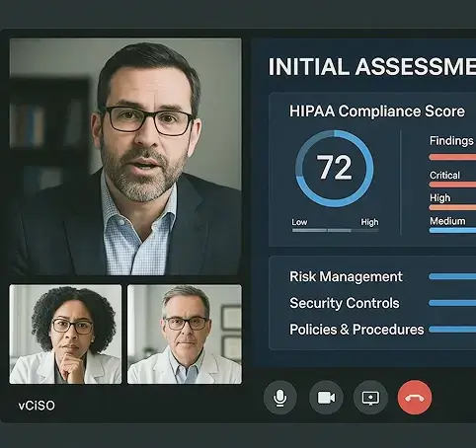Start screen sharing
This screenshot has width=476, height=448.
point(370,398)
